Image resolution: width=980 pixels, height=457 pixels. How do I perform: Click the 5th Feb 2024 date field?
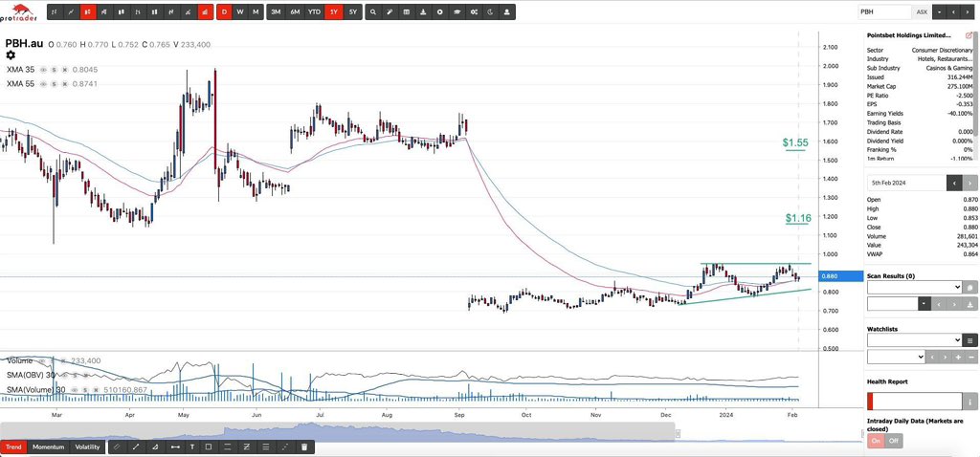coord(907,183)
